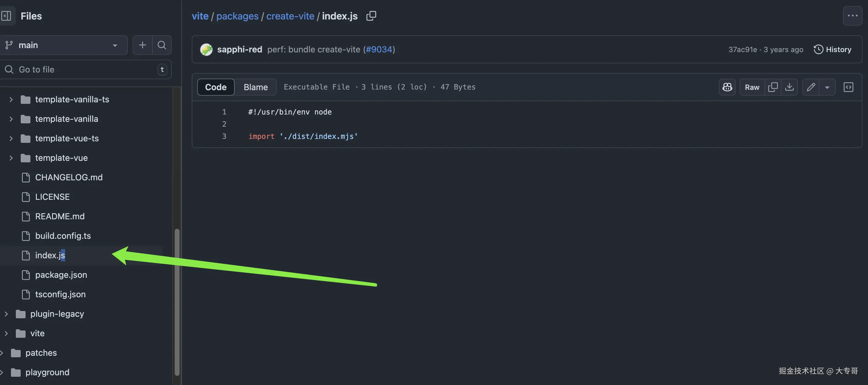Expand the plugin-legacy folder

[6, 314]
